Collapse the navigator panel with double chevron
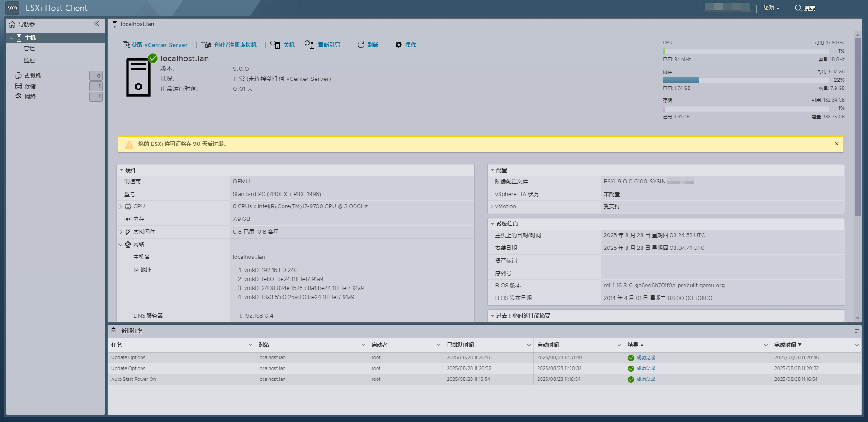The width and height of the screenshot is (868, 422). [x=96, y=23]
